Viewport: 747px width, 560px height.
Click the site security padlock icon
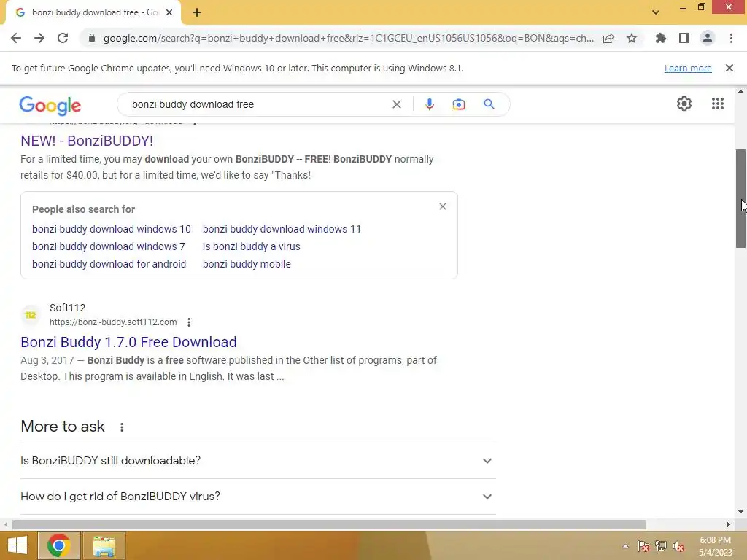click(x=91, y=38)
